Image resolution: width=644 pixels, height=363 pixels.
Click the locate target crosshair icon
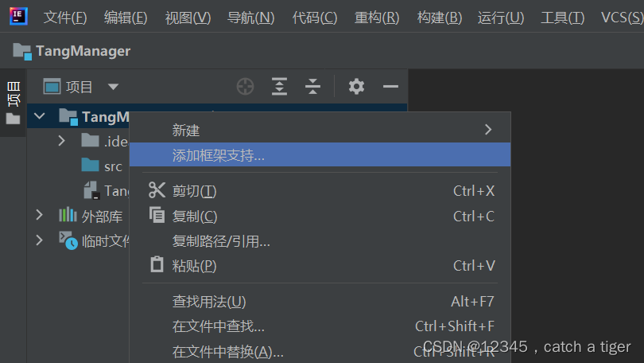coord(245,87)
